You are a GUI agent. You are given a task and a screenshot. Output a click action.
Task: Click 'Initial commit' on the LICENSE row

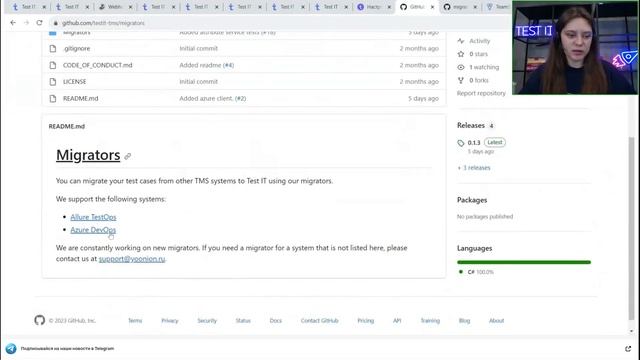[198, 82]
